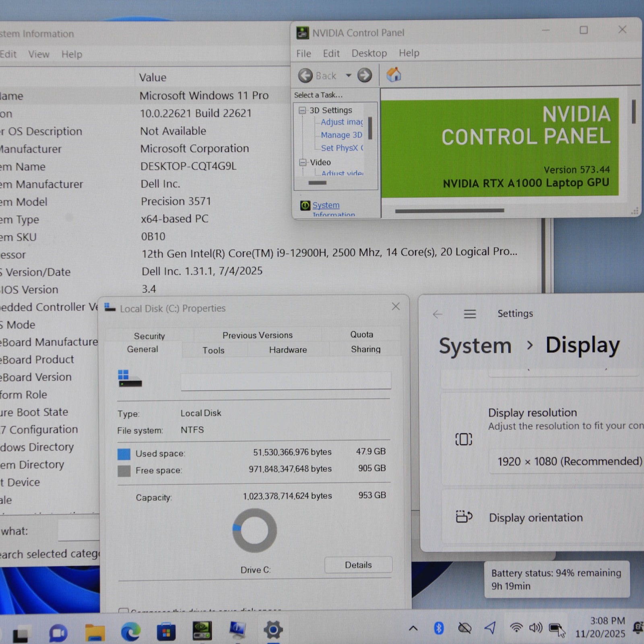Open Adjust image settings task link
Viewport: 644px width, 644px height.
(342, 122)
